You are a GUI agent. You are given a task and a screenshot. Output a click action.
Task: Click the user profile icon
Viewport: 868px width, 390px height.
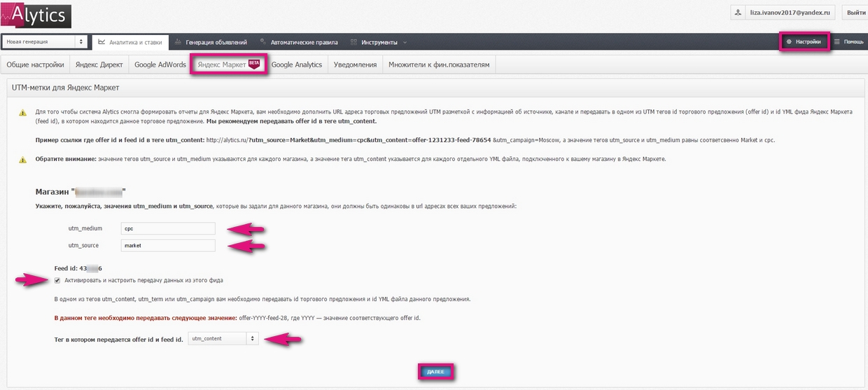coord(738,13)
